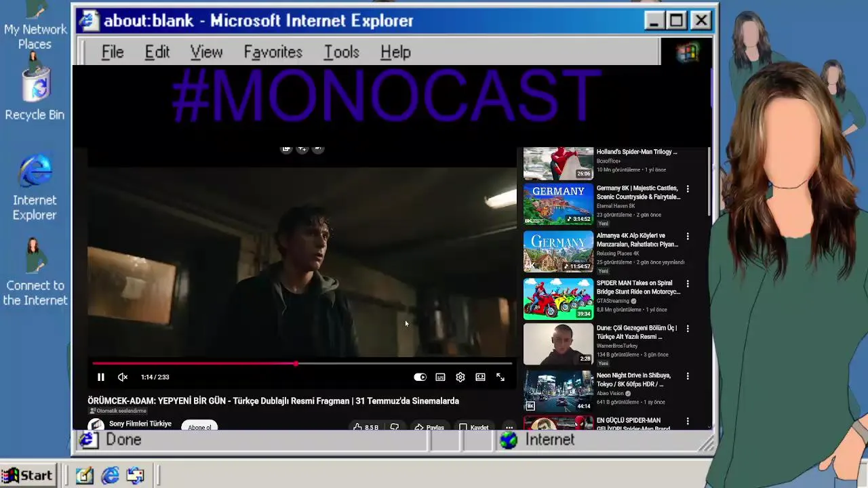
Task: Open the File menu
Action: 113,52
